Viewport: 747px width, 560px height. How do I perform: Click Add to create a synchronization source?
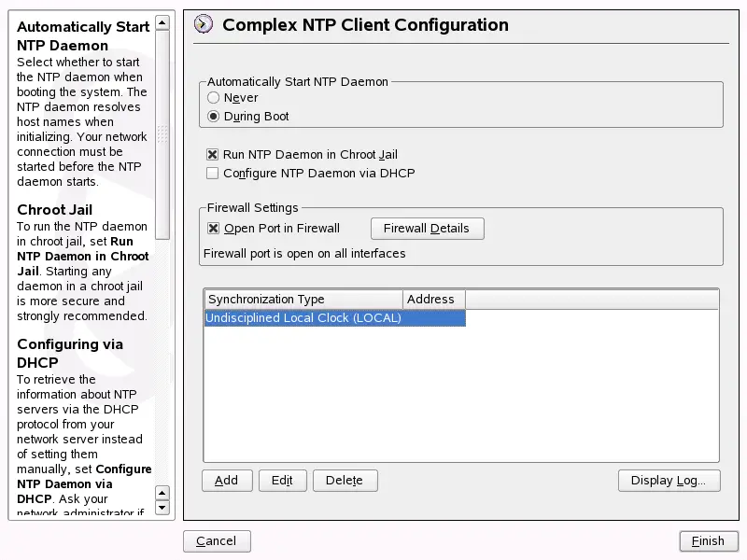click(x=226, y=480)
